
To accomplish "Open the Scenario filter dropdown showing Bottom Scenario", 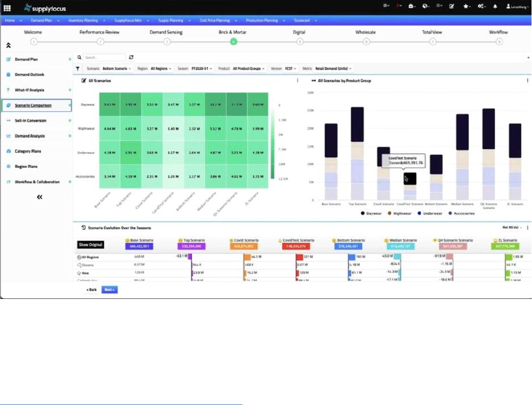I will [117, 69].
